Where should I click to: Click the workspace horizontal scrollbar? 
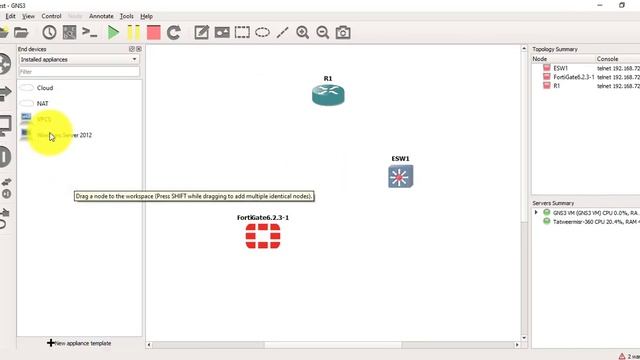(333, 345)
